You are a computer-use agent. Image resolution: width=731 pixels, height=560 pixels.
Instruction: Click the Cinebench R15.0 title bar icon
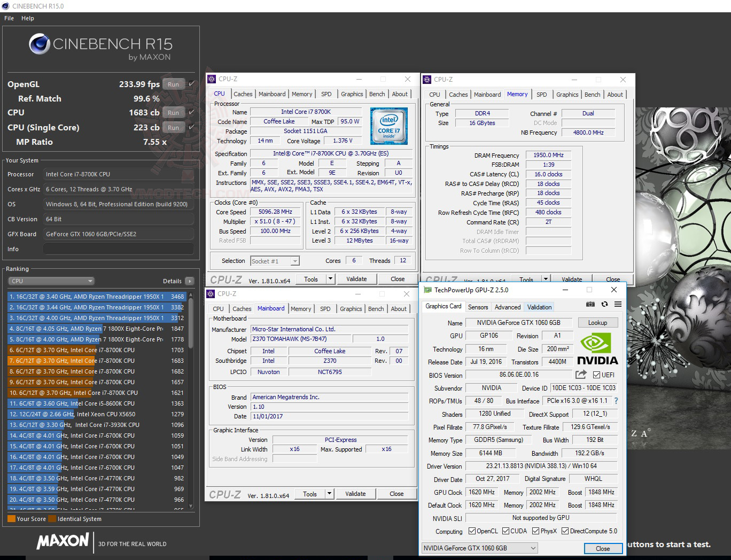6,6
